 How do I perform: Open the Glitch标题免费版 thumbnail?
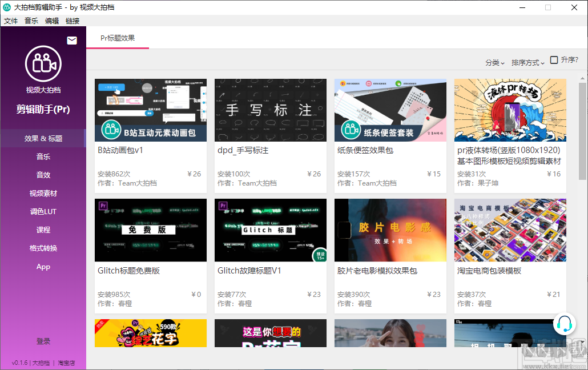pos(150,230)
